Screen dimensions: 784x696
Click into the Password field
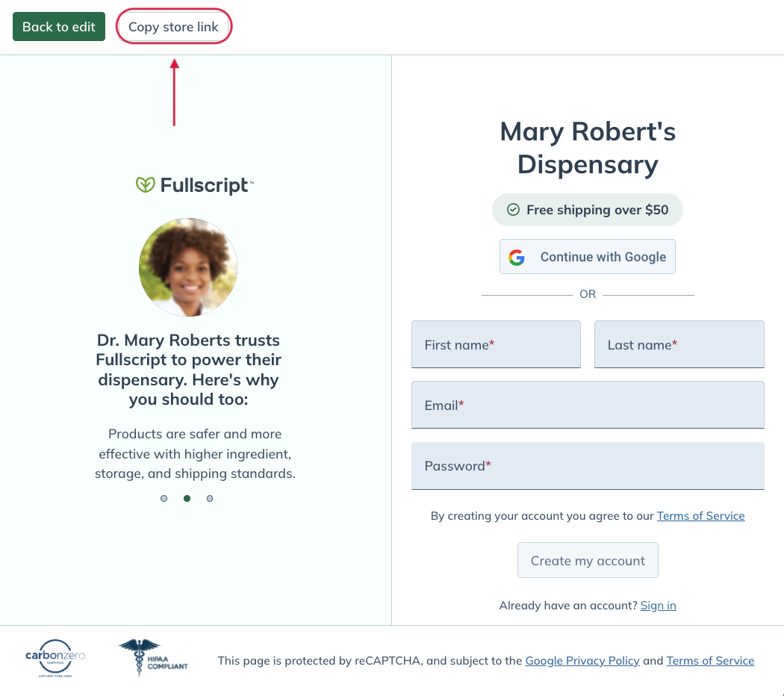pyautogui.click(x=588, y=466)
